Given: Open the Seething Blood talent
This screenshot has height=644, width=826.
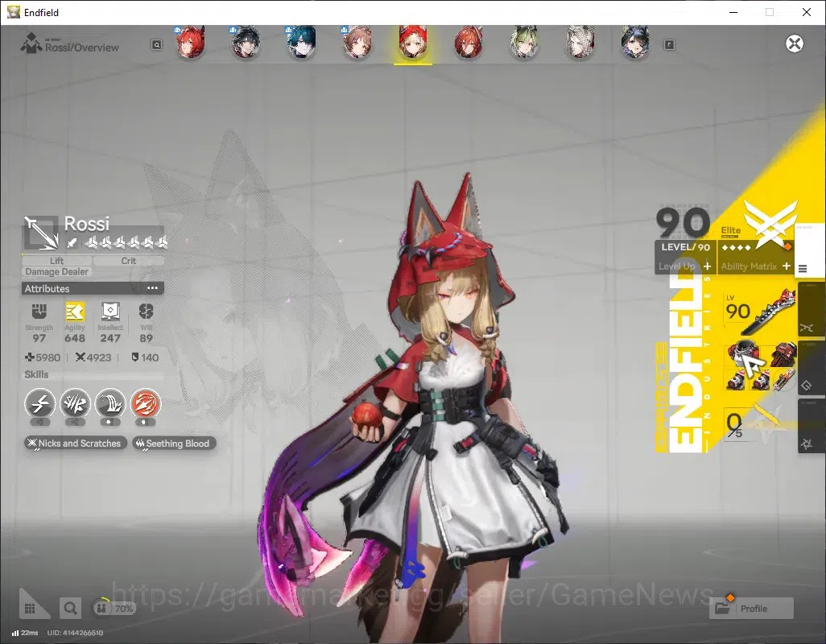Looking at the screenshot, I should pos(174,444).
